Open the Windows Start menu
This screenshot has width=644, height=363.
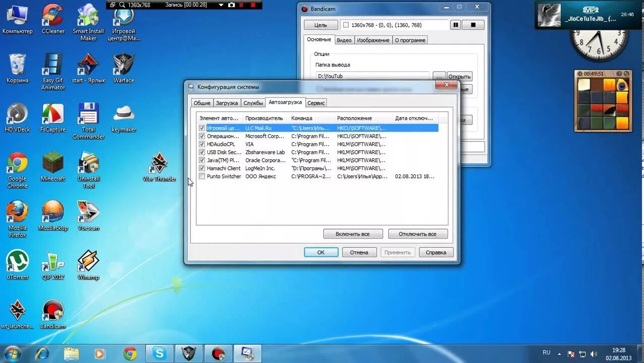[12, 353]
